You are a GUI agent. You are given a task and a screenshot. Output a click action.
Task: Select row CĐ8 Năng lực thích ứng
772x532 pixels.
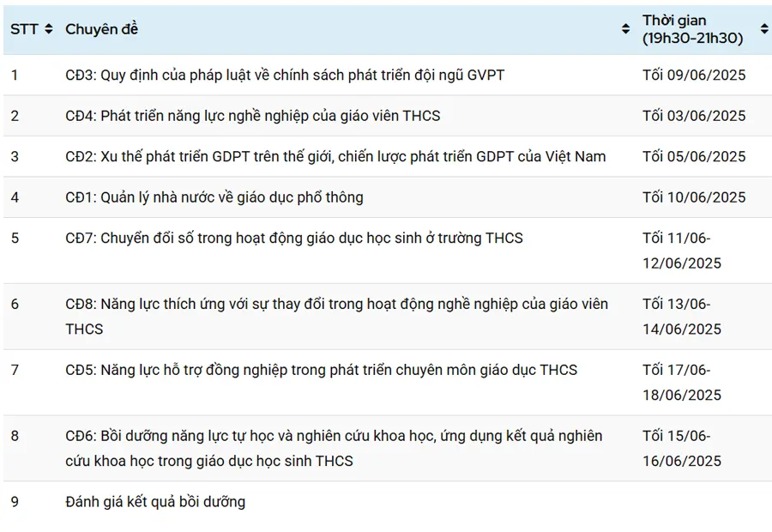click(388, 317)
